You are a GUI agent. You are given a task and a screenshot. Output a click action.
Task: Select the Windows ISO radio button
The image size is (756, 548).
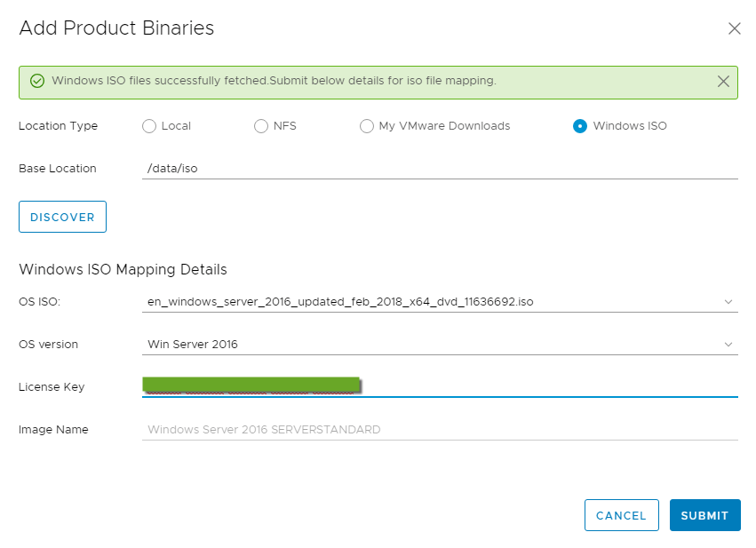pyautogui.click(x=580, y=126)
